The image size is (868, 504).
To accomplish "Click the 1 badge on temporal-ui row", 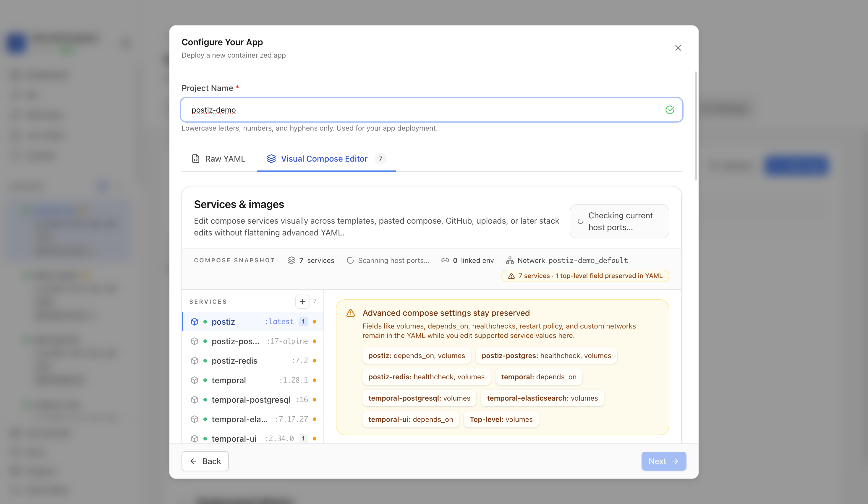I will pos(303,439).
